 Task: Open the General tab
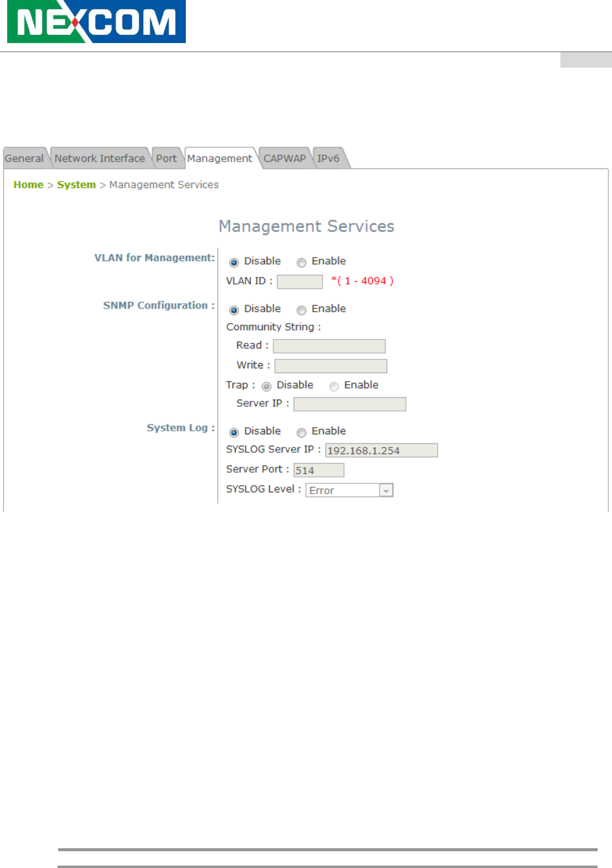[25, 158]
